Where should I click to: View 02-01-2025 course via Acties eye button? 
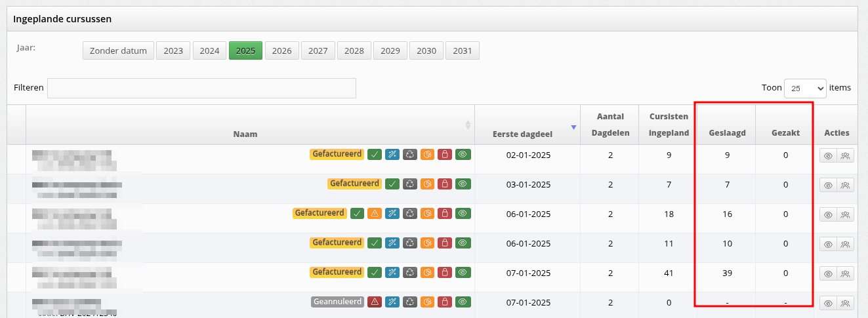tap(828, 155)
